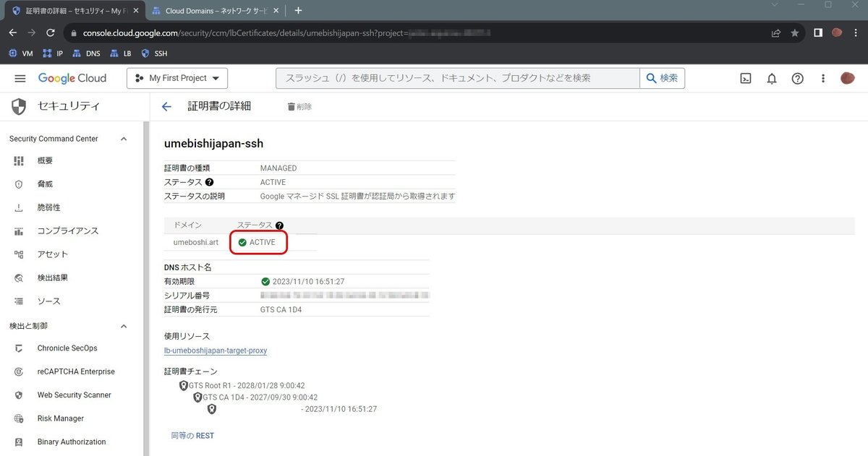Click the 有効期限 date 2023/11/10 16:51:27
868x456 pixels.
(308, 282)
